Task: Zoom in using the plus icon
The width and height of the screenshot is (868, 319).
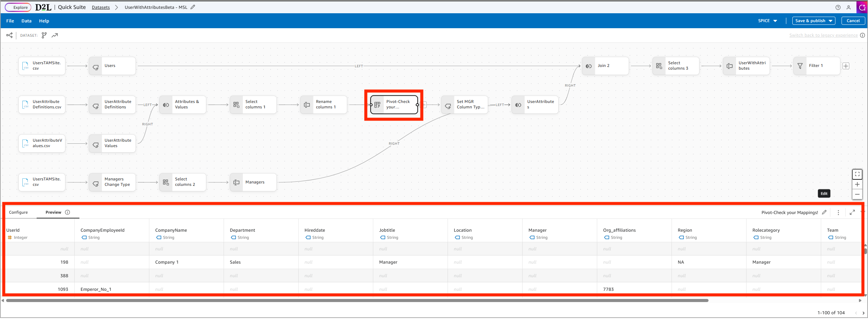Action: (x=857, y=184)
